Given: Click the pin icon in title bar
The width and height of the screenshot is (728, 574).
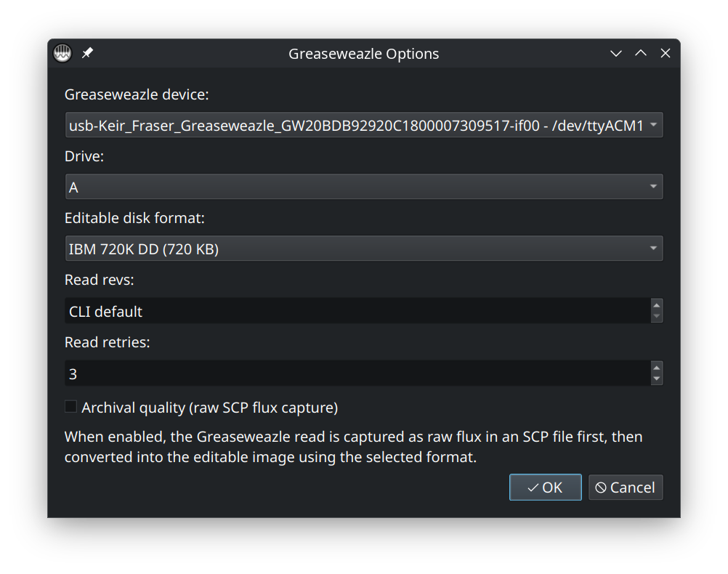Looking at the screenshot, I should coord(87,54).
